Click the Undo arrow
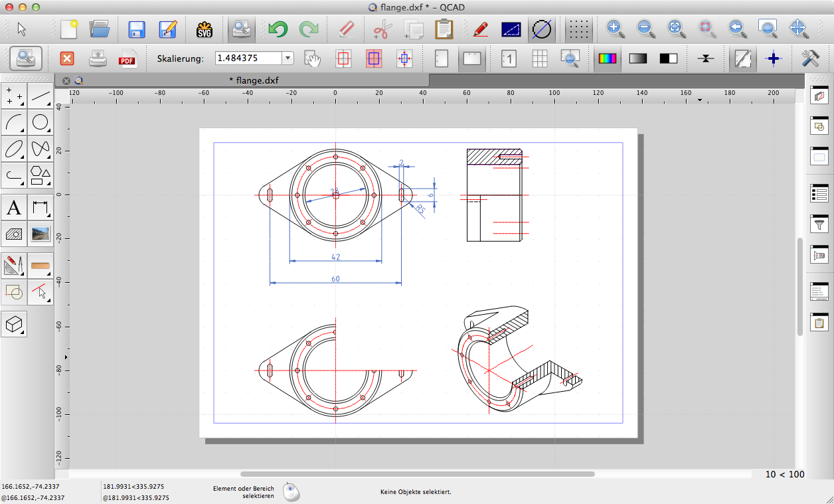The width and height of the screenshot is (834, 504). pyautogui.click(x=278, y=29)
